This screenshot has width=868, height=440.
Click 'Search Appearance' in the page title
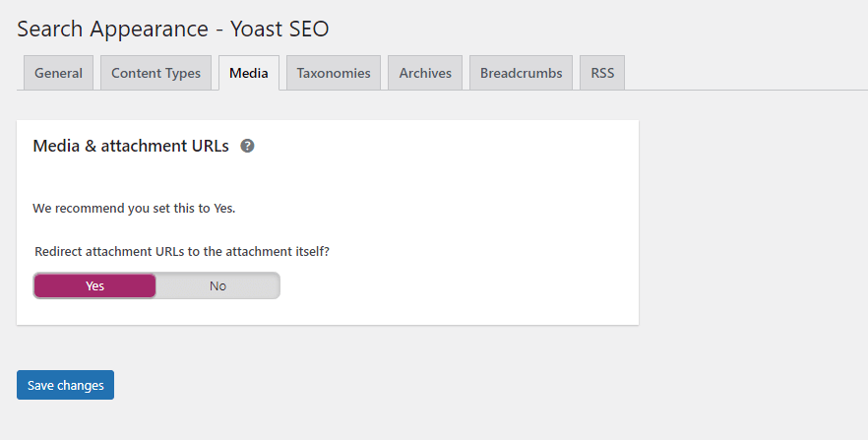(113, 29)
